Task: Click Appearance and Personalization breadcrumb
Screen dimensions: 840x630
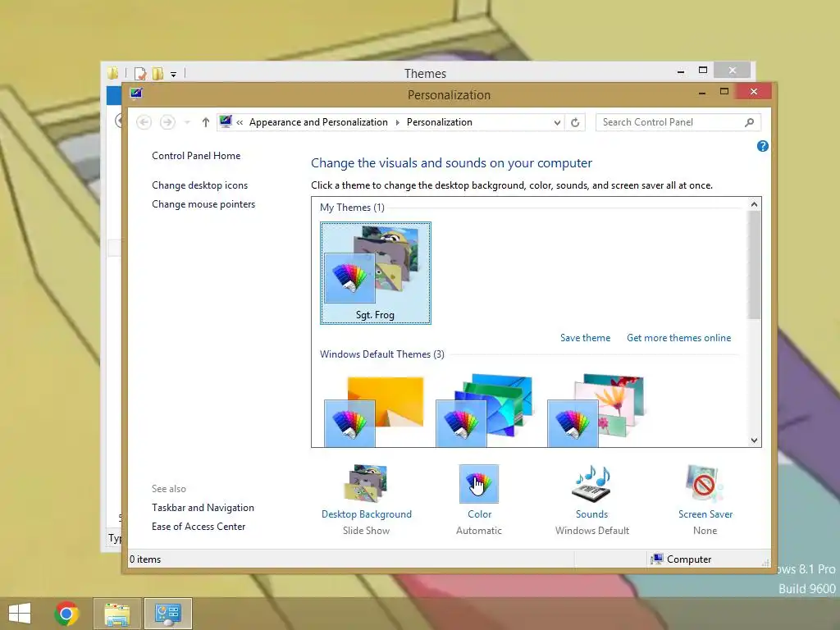Action: pos(318,122)
